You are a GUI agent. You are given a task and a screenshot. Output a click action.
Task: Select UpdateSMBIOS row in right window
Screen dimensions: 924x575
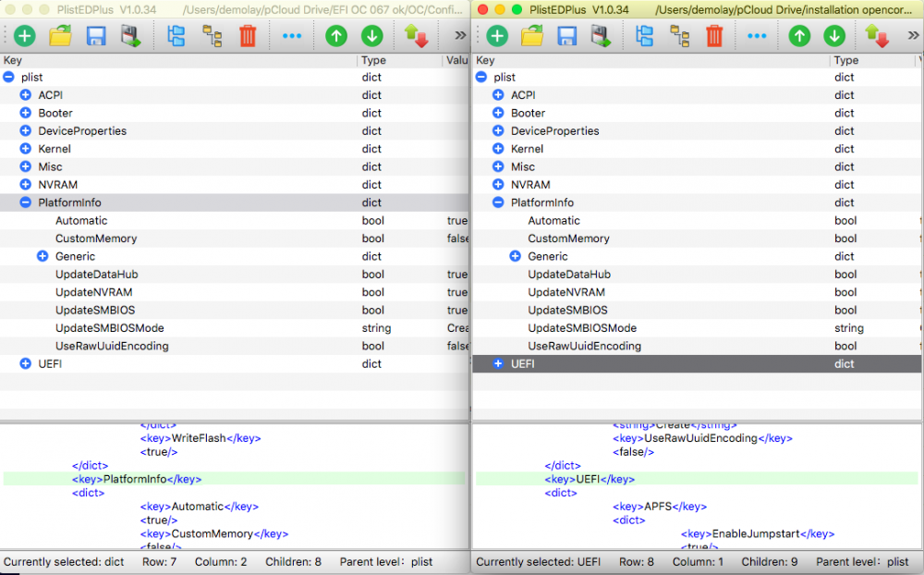(x=698, y=311)
